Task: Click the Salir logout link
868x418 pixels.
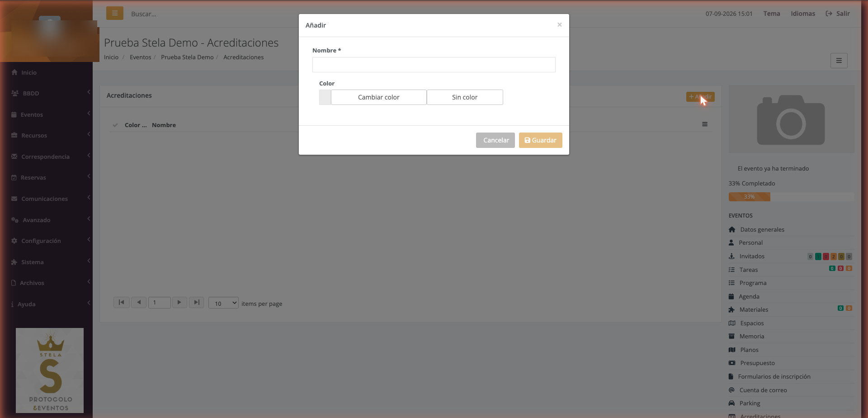Action: click(838, 14)
